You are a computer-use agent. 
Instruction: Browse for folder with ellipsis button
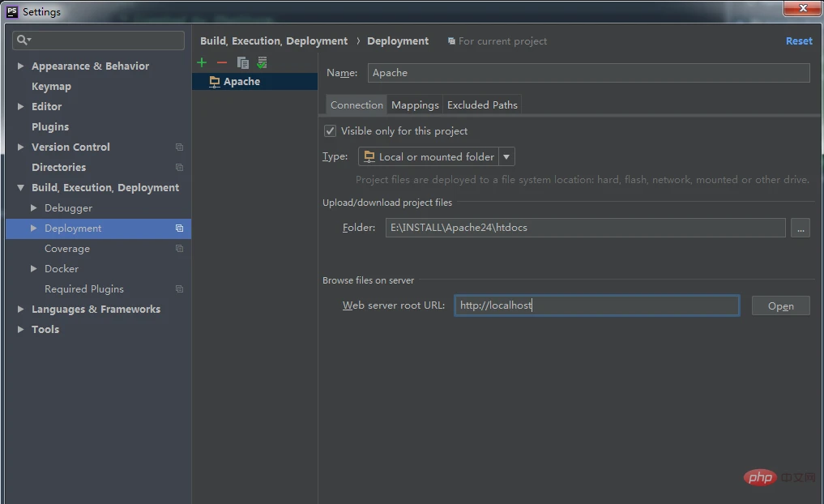coord(801,228)
